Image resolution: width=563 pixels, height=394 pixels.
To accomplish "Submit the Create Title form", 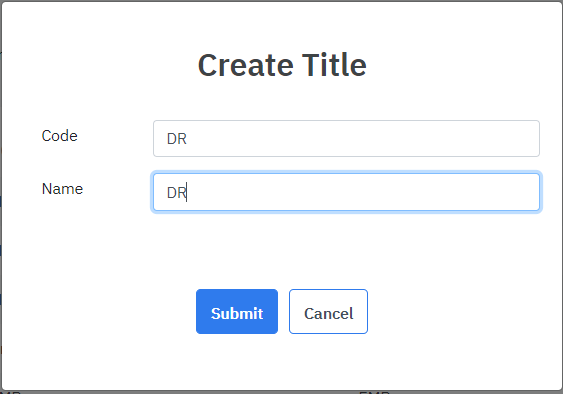I will pyautogui.click(x=237, y=311).
